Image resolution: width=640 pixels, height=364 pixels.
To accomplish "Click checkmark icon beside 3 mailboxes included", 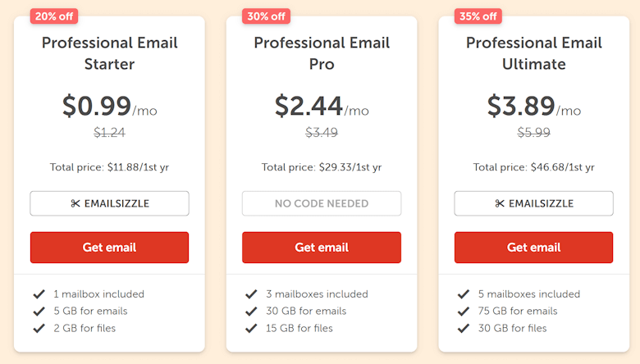I will tap(251, 293).
